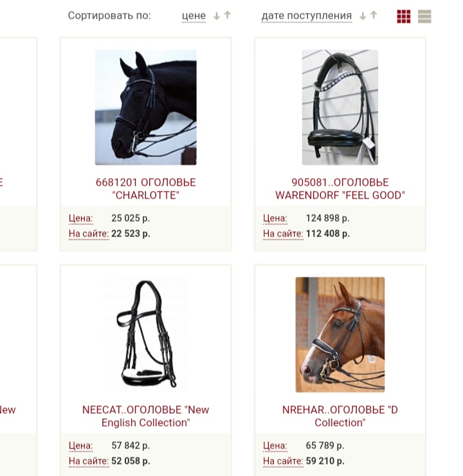This screenshot has width=463, height=476.
Task: Open the chestnut horse D Collection photo
Action: [340, 335]
